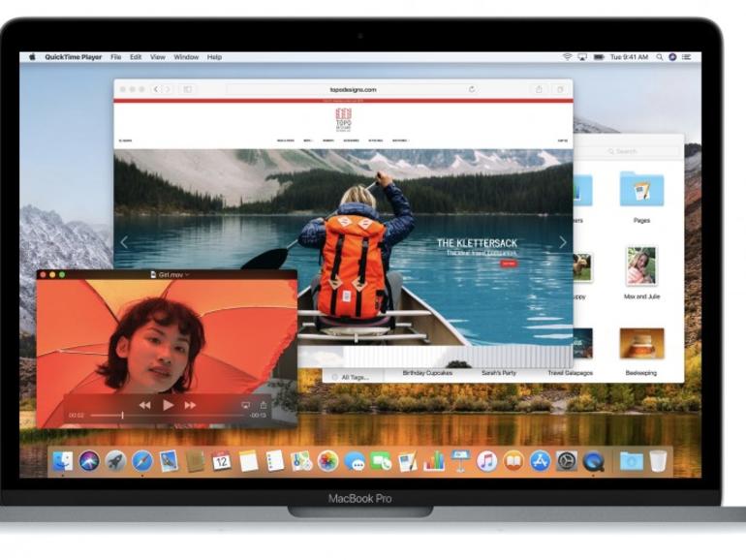This screenshot has width=746, height=560.
Task: Expand Girl.mov title dropdown arrow
Action: [187, 274]
